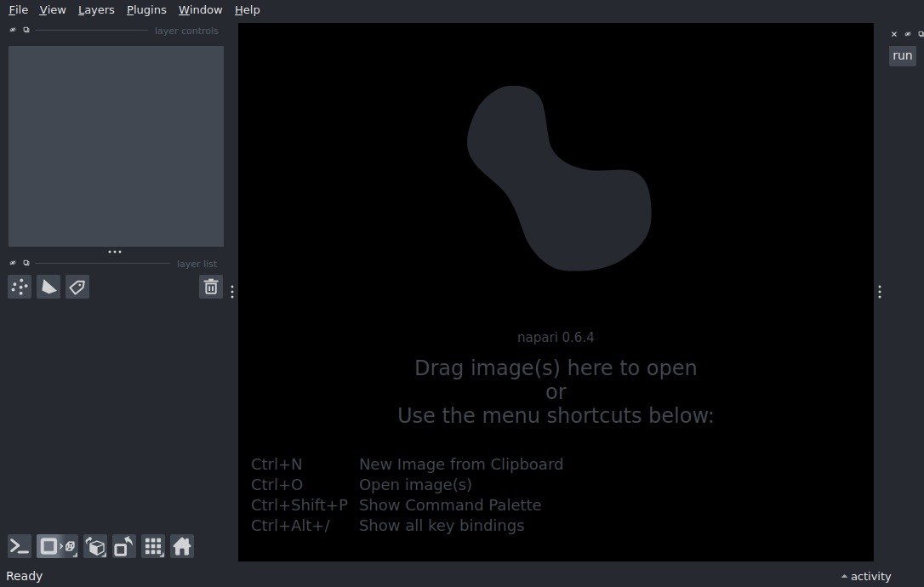Image resolution: width=924 pixels, height=587 pixels.
Task: Click the run button
Action: coord(902,56)
